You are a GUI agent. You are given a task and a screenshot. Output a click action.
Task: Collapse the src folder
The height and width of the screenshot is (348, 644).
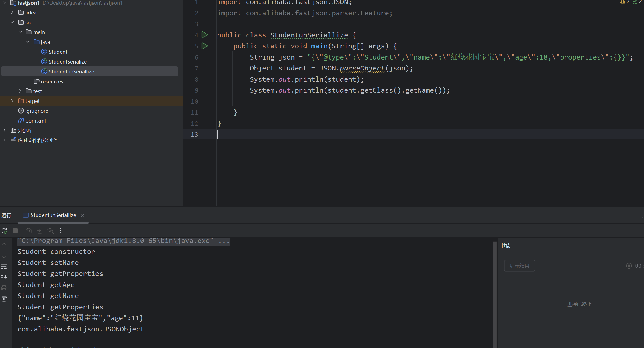click(x=12, y=22)
